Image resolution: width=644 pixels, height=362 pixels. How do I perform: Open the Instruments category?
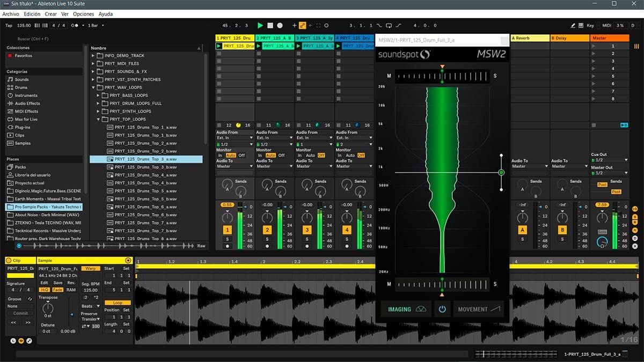pos(26,95)
